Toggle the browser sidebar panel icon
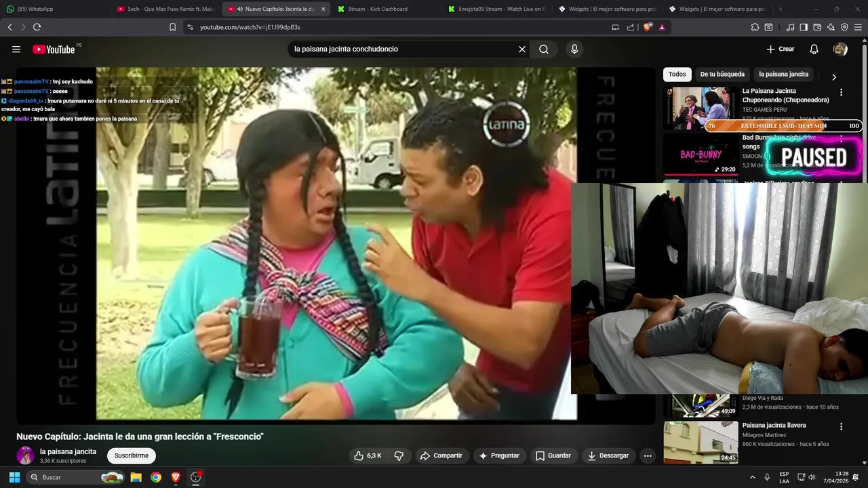Viewport: 868px width, 488px height. [804, 27]
